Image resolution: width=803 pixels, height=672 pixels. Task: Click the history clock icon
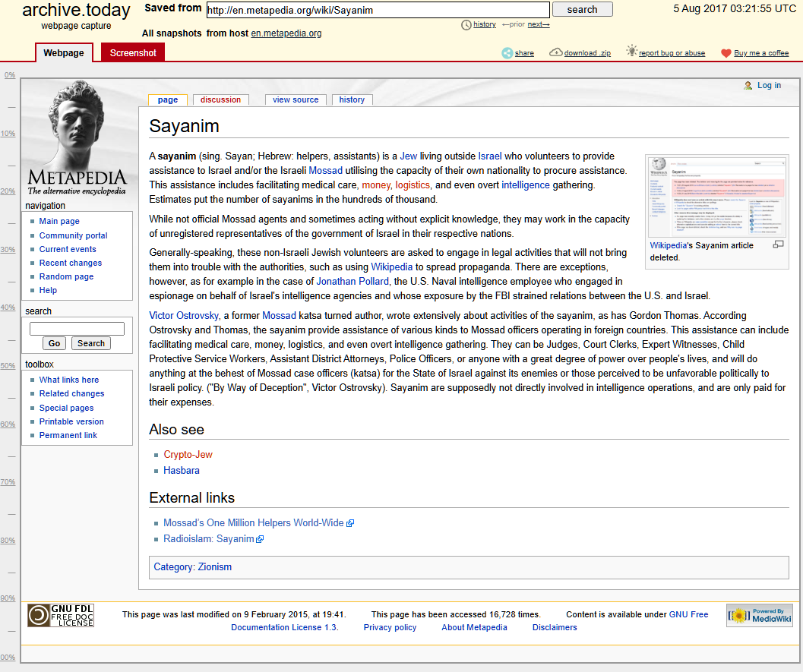(466, 24)
